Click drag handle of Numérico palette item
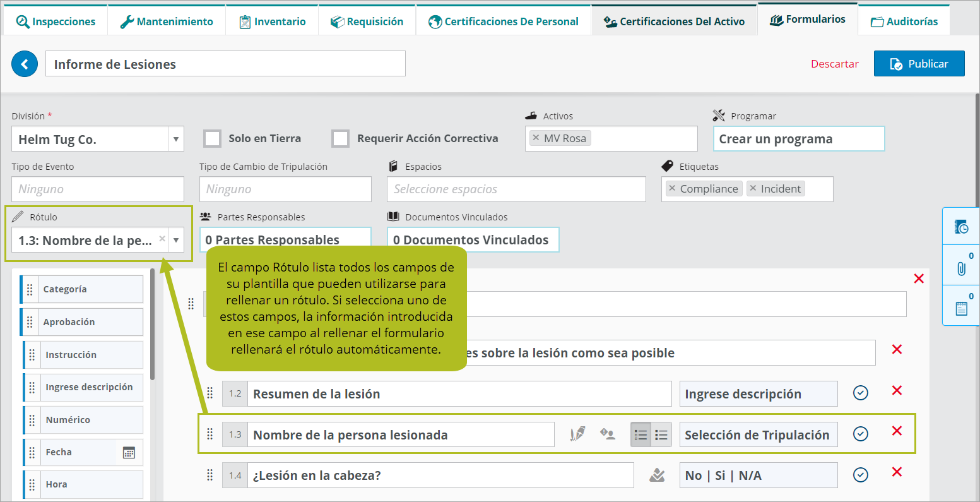980x502 pixels. pos(32,420)
